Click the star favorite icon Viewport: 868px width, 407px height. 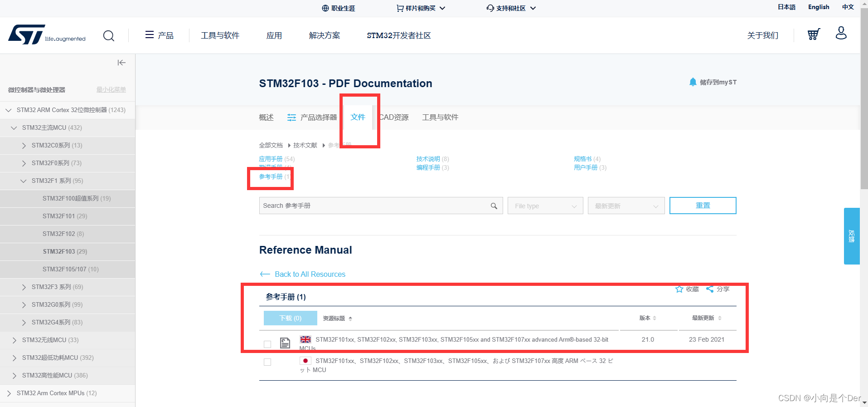pos(679,289)
